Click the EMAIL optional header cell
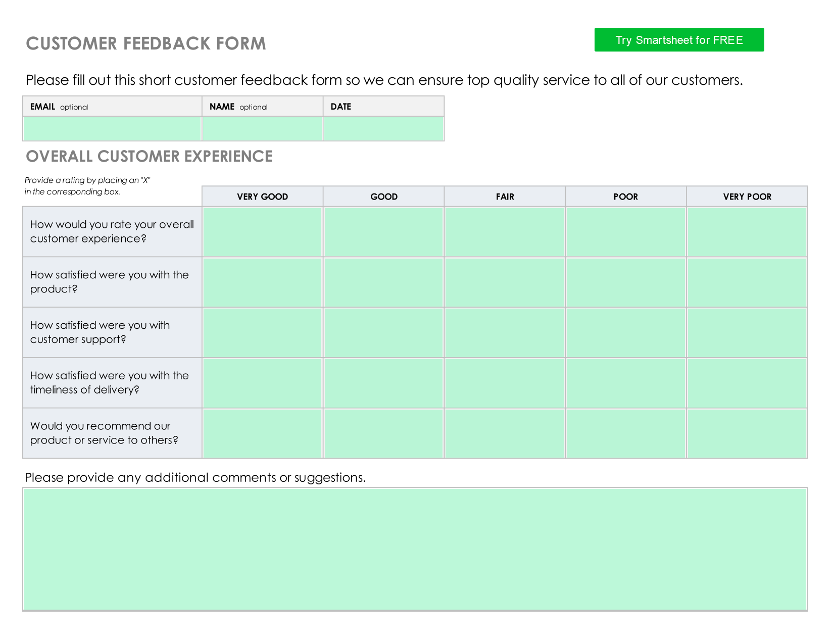The image size is (833, 644). (x=112, y=107)
